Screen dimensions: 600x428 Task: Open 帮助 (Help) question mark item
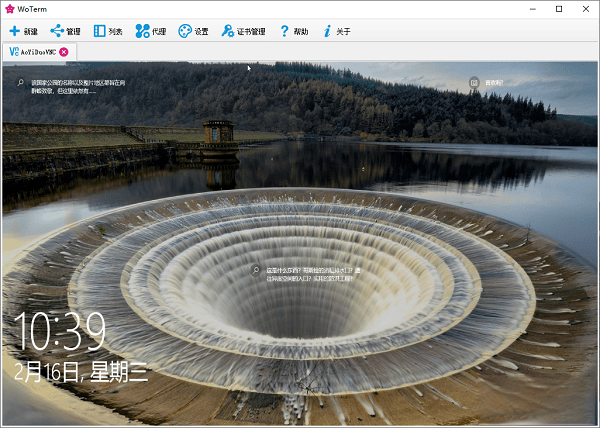[294, 31]
